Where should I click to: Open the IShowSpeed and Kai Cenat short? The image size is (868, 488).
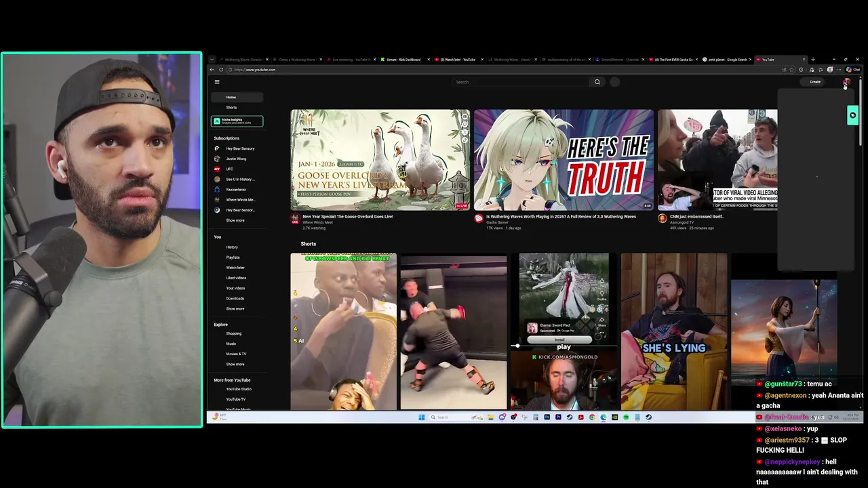343,331
